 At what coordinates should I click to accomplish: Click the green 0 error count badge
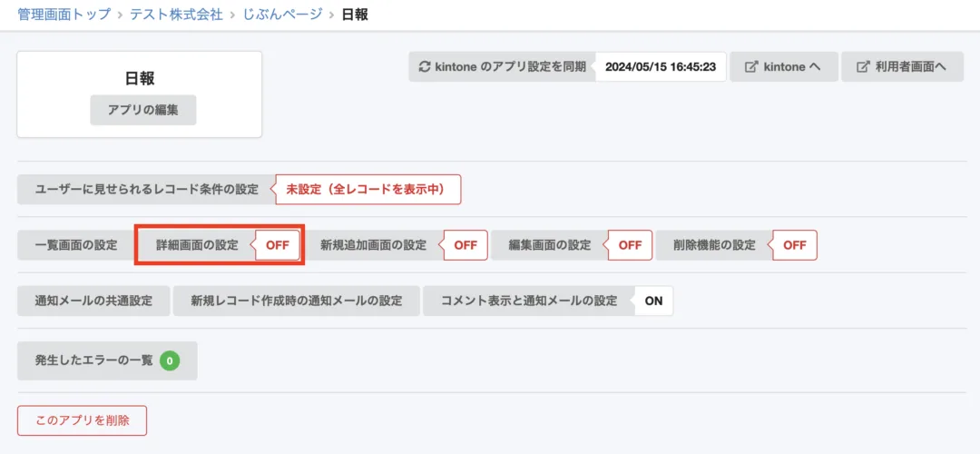[170, 360]
